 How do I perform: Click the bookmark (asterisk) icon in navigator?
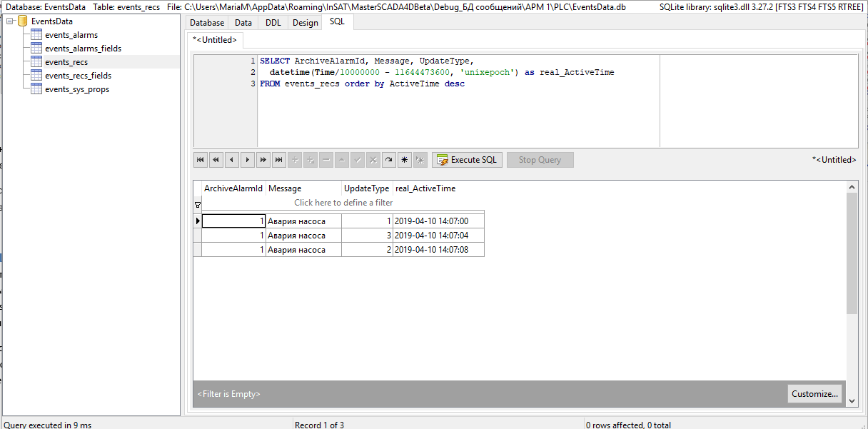404,159
